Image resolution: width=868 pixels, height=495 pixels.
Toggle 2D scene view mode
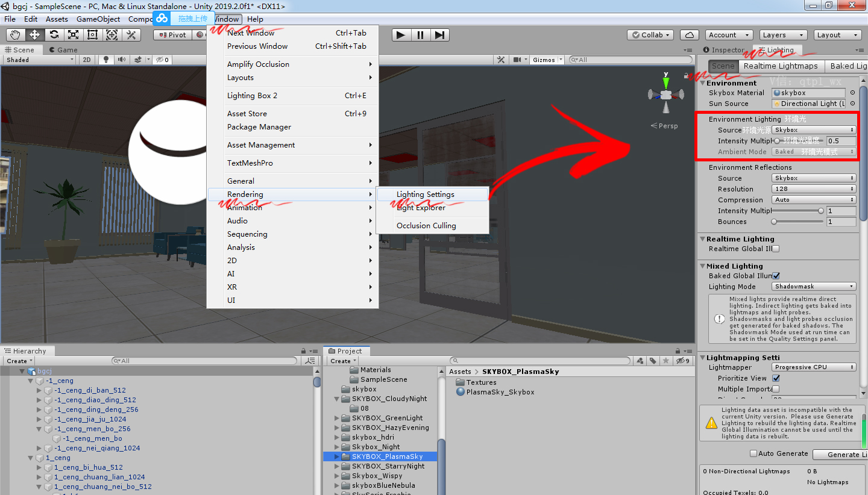pos(87,60)
